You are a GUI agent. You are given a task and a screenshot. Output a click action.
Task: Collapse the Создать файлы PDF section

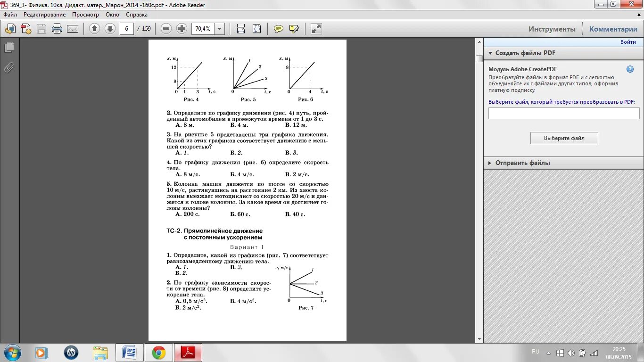(x=490, y=53)
